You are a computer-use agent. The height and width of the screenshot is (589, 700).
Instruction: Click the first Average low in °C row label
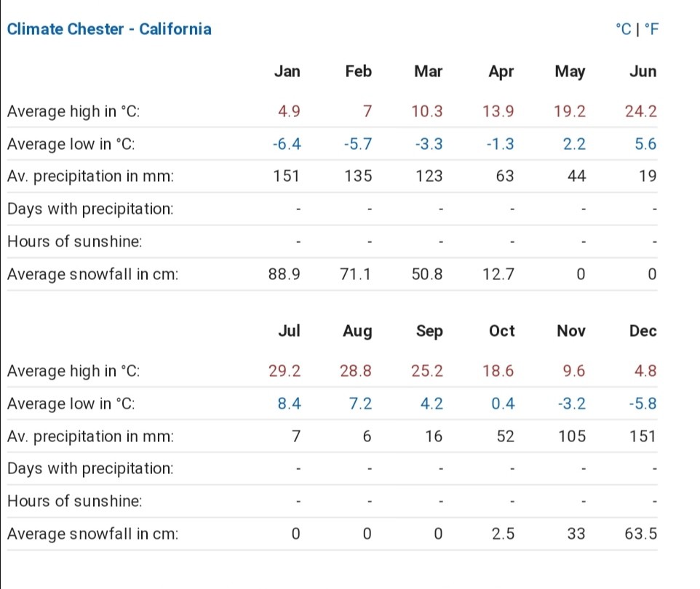(71, 144)
